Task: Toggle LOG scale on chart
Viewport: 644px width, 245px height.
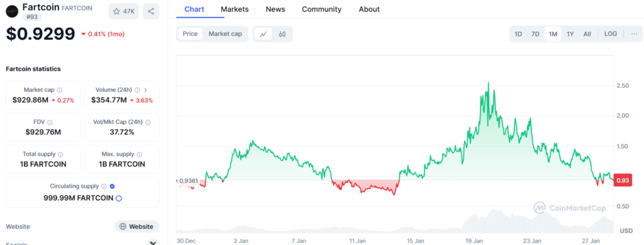Action: click(611, 34)
